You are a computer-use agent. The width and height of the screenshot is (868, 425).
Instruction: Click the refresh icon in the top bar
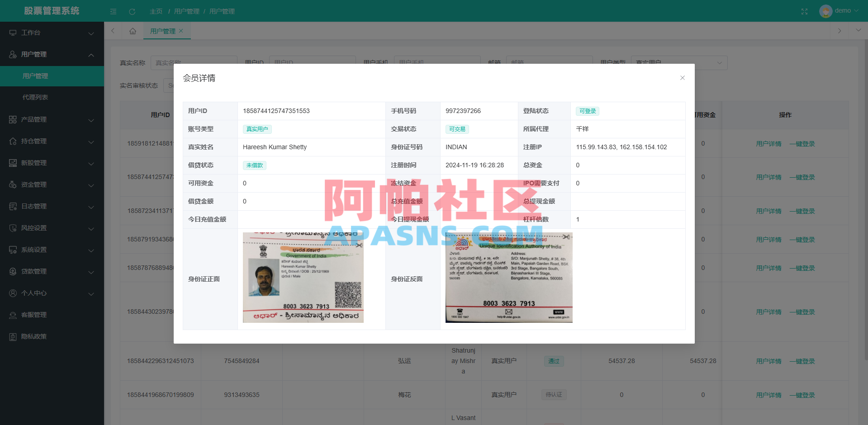pos(132,11)
